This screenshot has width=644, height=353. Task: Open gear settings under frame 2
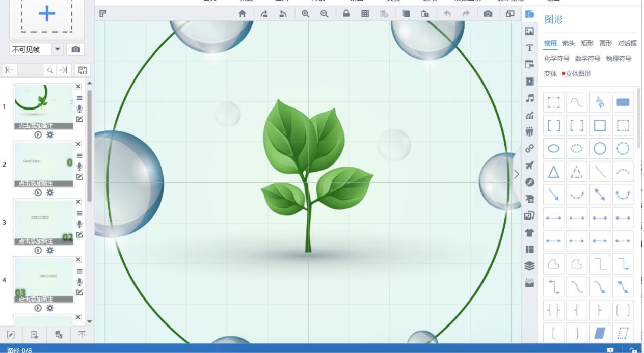click(x=50, y=193)
